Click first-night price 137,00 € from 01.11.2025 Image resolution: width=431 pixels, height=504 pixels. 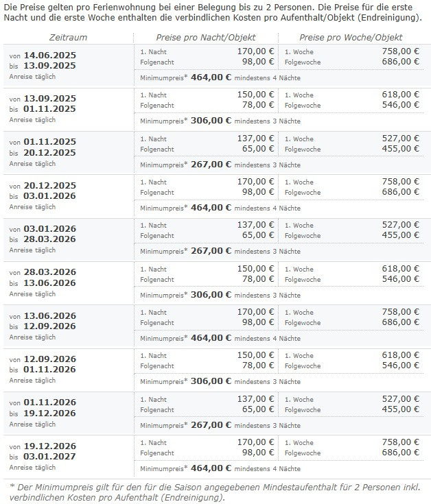tap(256, 139)
